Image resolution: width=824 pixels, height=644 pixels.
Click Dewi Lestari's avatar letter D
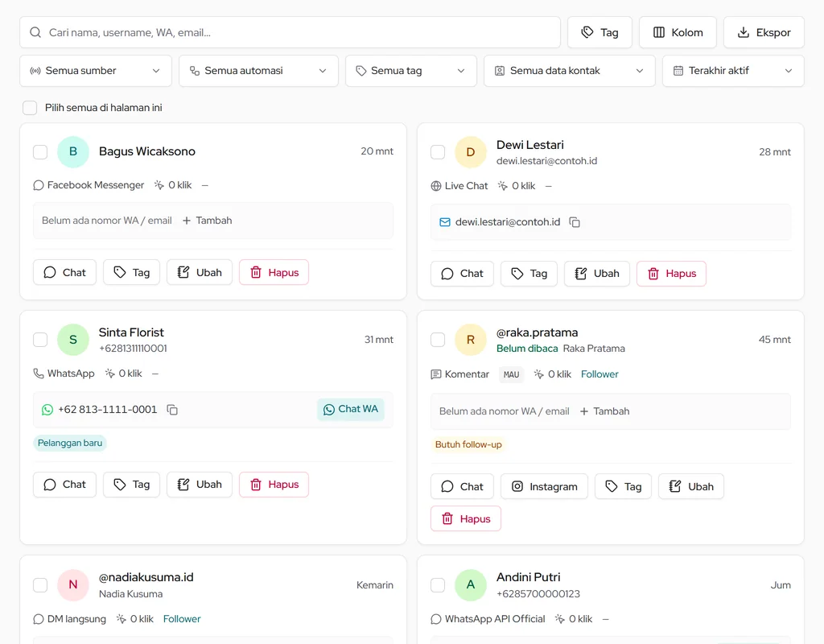pos(470,152)
